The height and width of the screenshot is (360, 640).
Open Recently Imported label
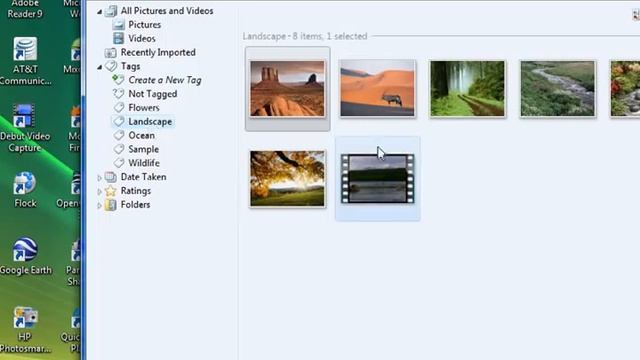[158, 52]
